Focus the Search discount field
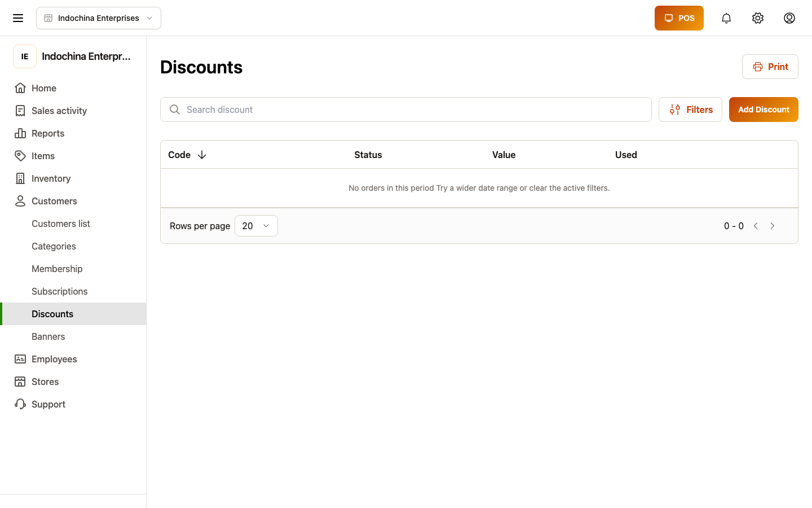 pyautogui.click(x=406, y=110)
